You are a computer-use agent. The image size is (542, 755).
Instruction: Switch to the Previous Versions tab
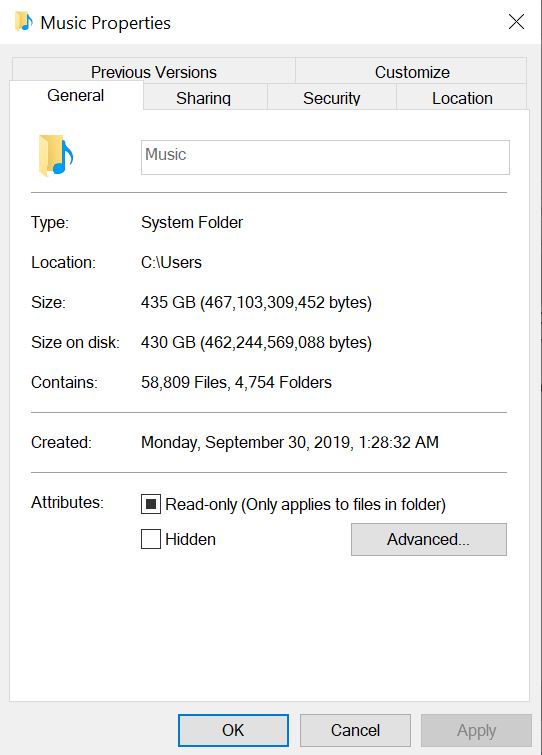[x=154, y=72]
